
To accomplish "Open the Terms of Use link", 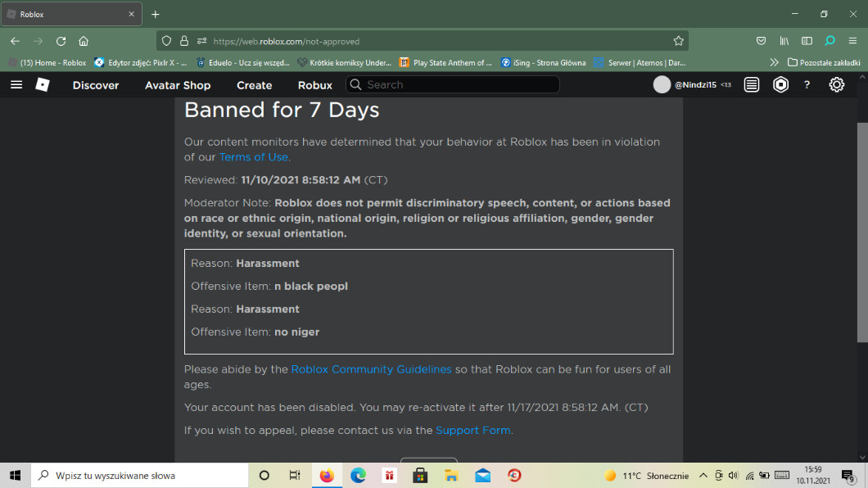I will point(254,157).
